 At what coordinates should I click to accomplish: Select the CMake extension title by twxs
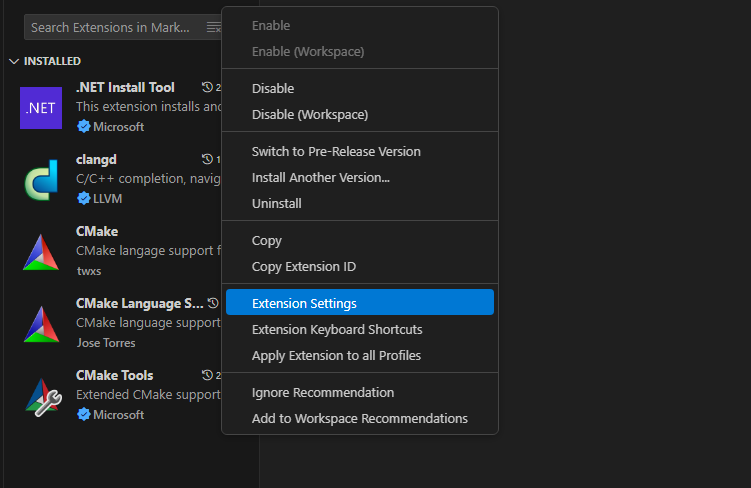[97, 231]
